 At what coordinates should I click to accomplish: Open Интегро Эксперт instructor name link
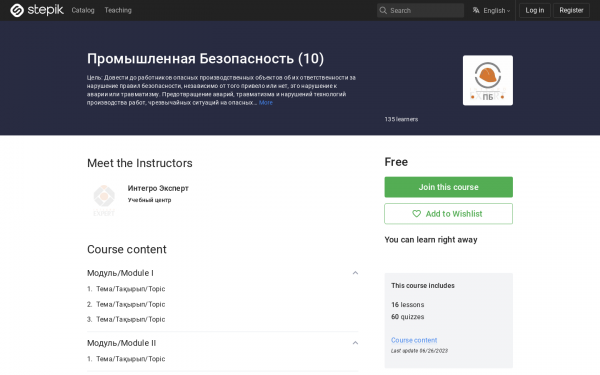(x=158, y=188)
